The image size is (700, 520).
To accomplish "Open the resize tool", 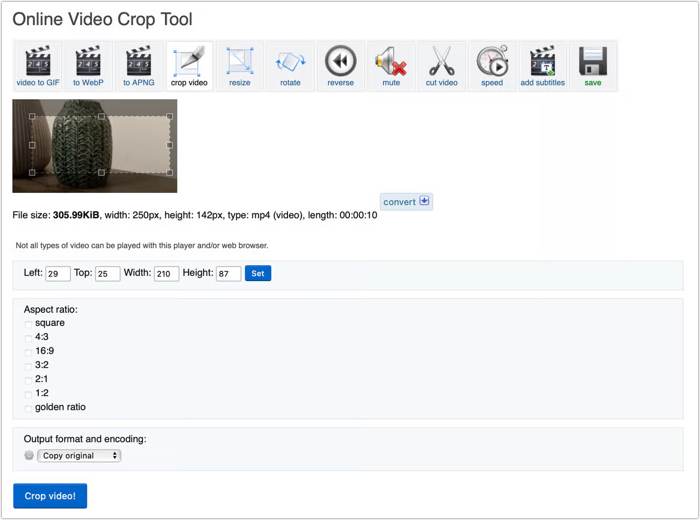I will click(239, 66).
